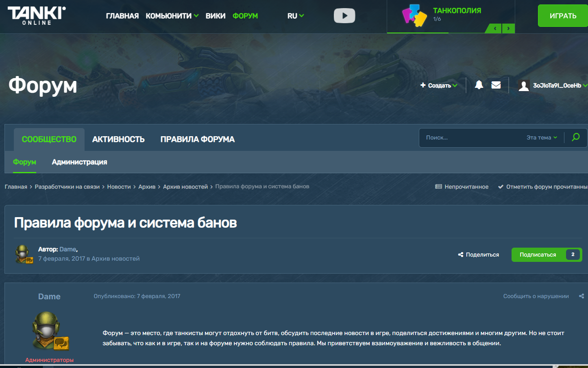
Task: Open the RU language selector
Action: 296,16
